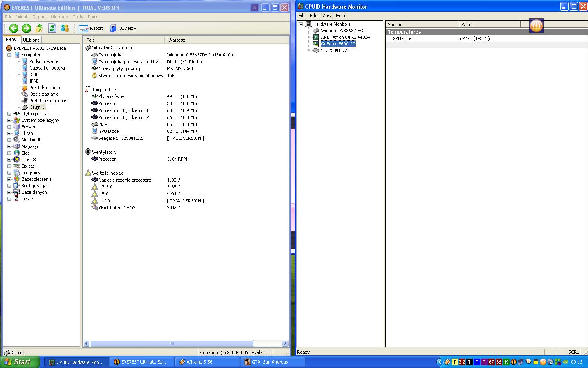The width and height of the screenshot is (588, 368).
Task: Expand the Magazyn node
Action: point(9,146)
